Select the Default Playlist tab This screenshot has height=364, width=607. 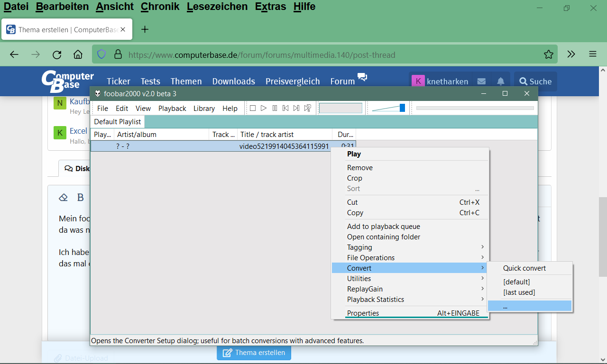117,122
